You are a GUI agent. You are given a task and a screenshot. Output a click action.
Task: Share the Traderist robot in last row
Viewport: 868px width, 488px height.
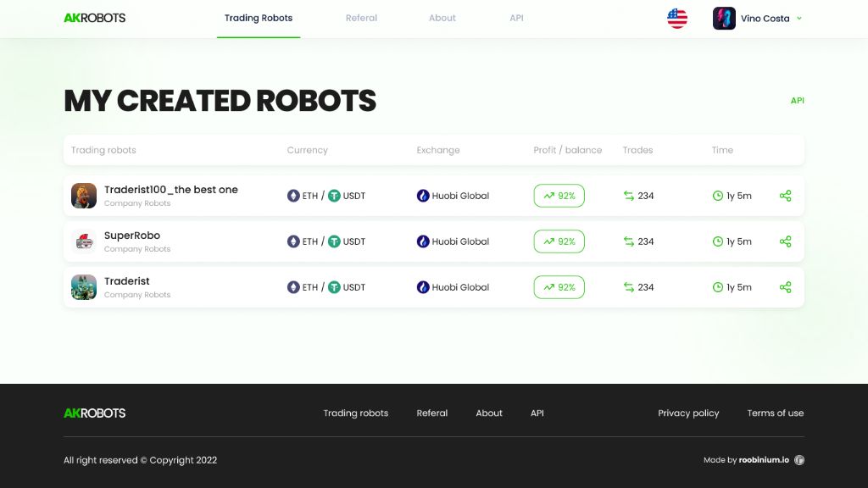click(785, 288)
